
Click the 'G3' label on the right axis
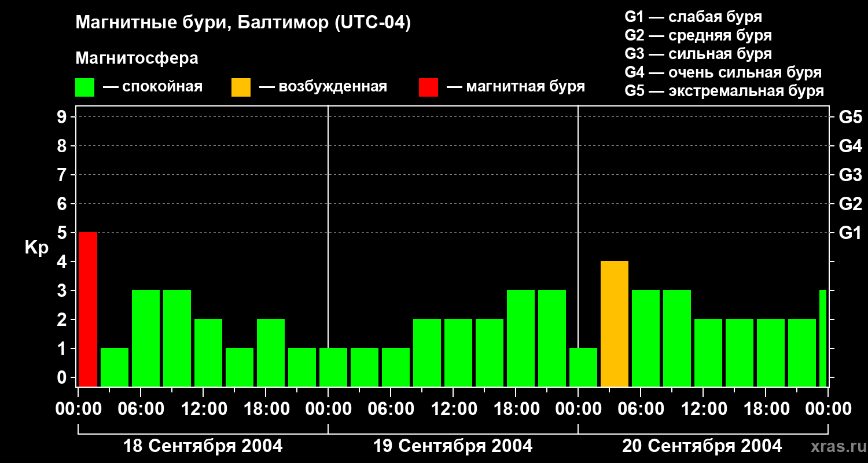pos(851,175)
